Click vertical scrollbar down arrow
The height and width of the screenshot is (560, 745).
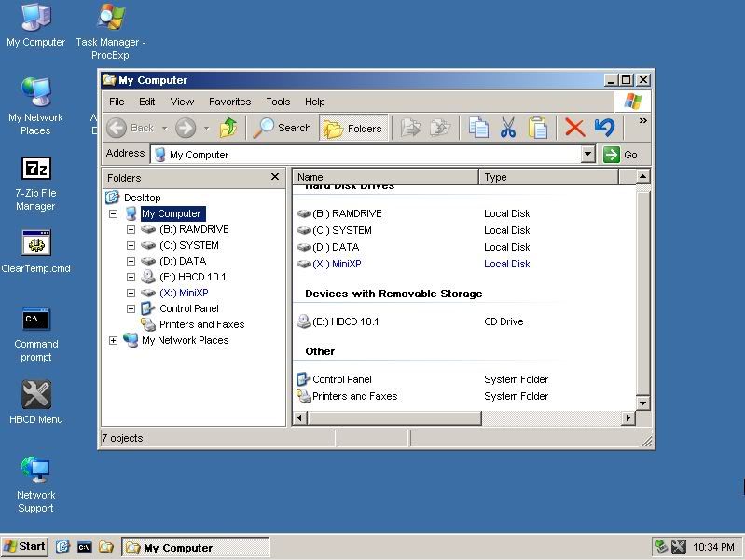[642, 403]
